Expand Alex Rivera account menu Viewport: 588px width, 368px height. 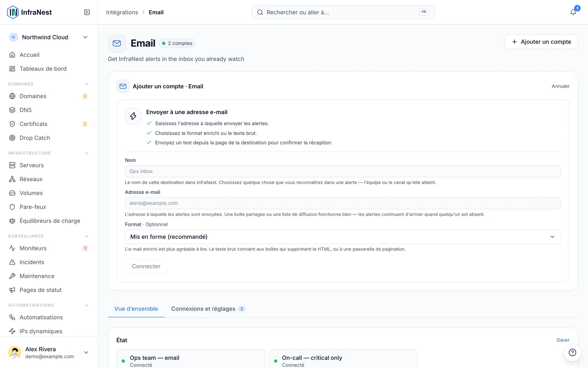tap(48, 352)
